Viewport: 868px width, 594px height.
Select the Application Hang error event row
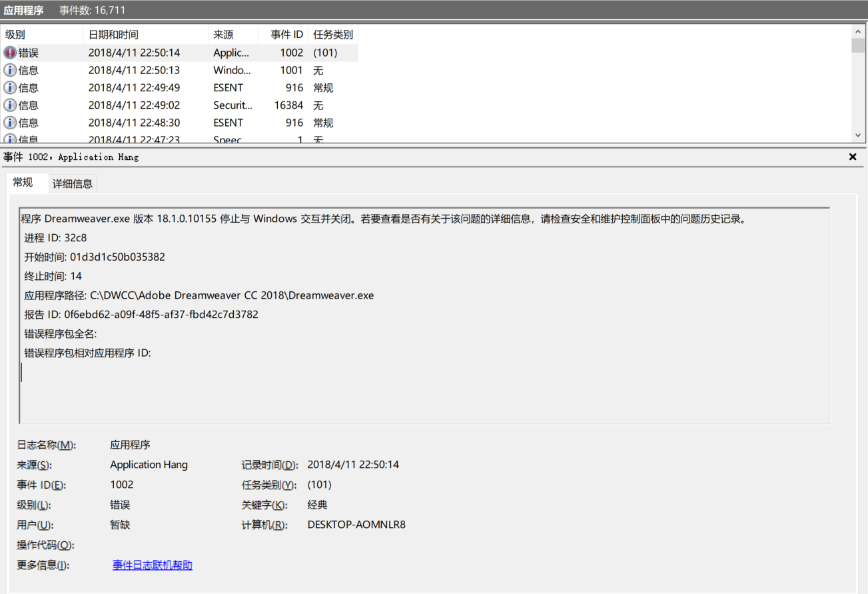[x=180, y=53]
